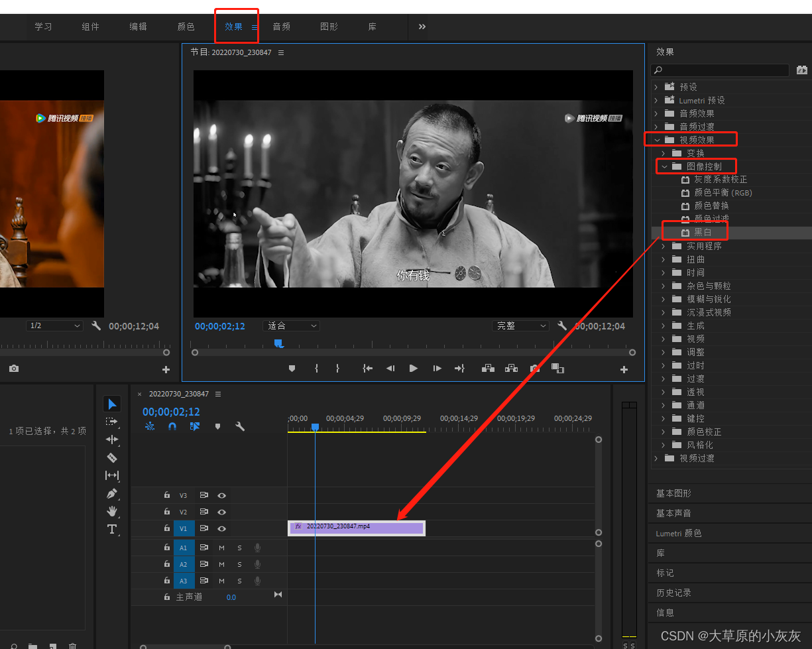Viewport: 812px width, 649px height.
Task: Expand the 颜色校正 folder
Action: 664,432
